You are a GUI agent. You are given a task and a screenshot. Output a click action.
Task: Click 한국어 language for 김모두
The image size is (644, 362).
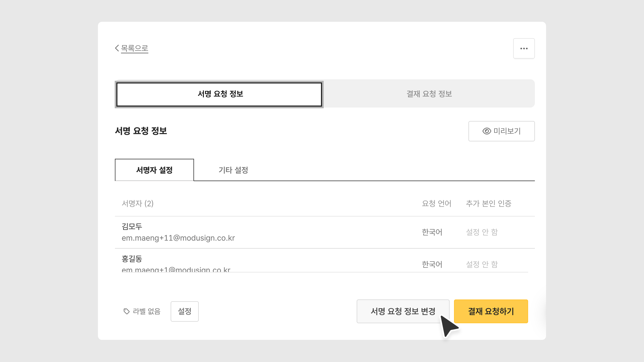[432, 232]
